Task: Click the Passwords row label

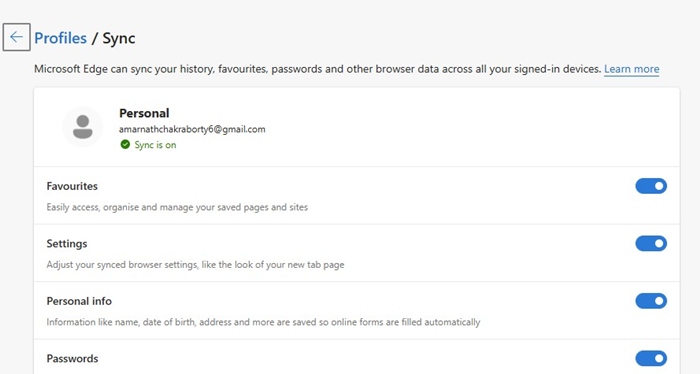Action: (x=72, y=359)
